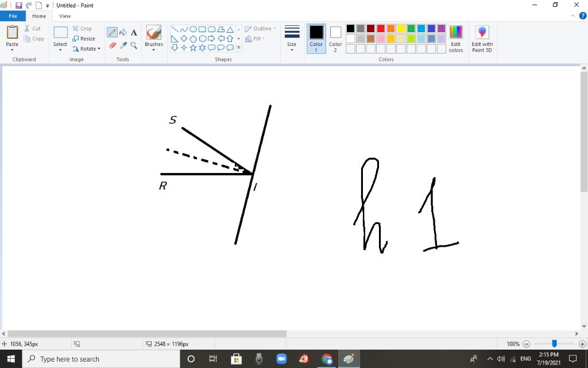
Task: Choose the Four-point star shape
Action: [184, 48]
